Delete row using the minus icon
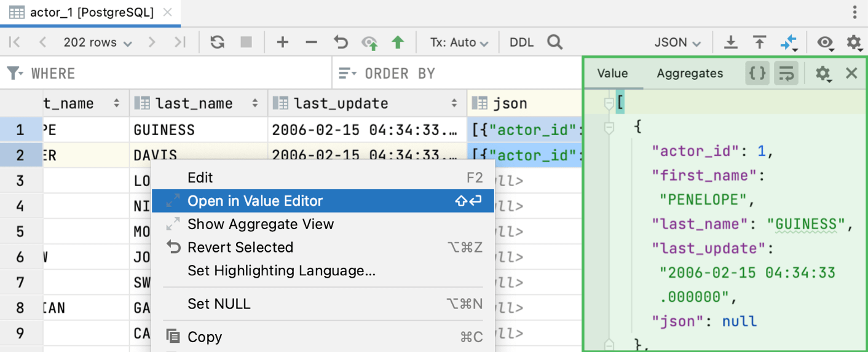This screenshot has width=868, height=352. pos(312,42)
